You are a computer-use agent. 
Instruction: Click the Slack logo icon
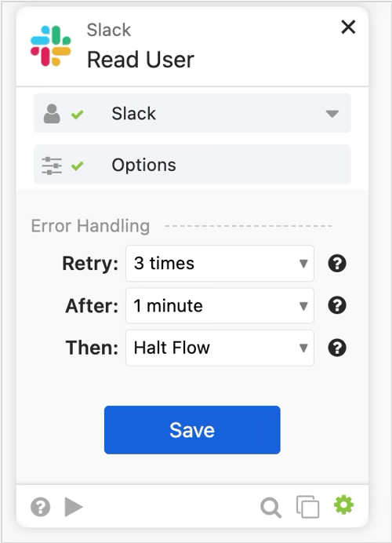[50, 46]
